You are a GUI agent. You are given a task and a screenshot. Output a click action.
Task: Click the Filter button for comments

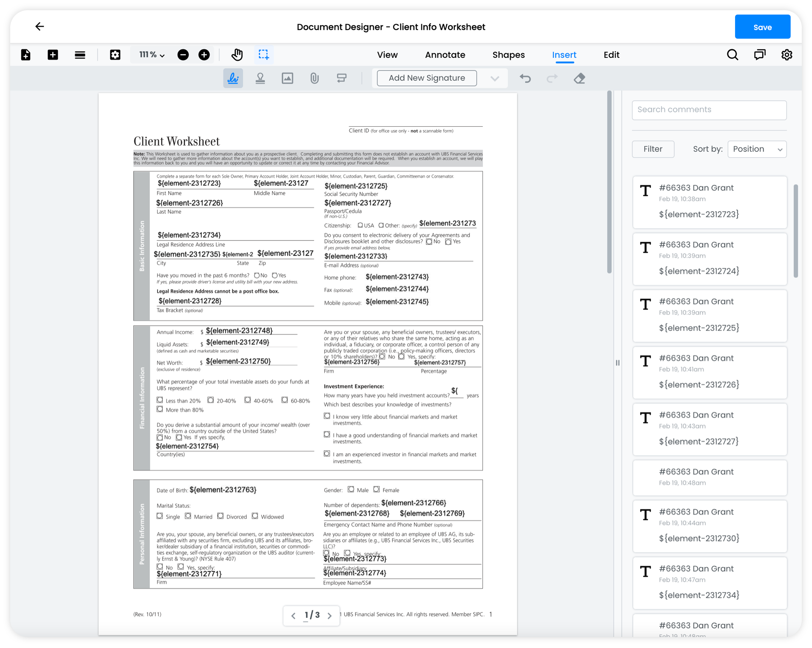tap(653, 149)
